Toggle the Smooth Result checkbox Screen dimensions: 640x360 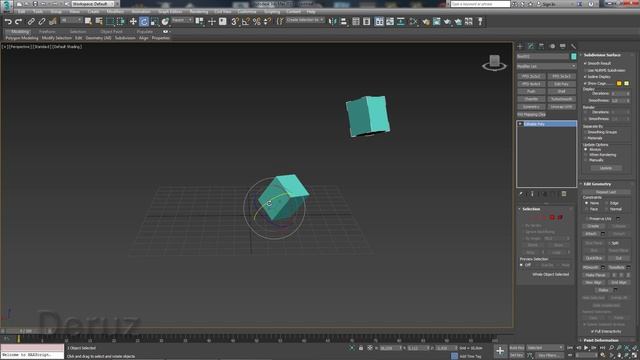pyautogui.click(x=585, y=63)
